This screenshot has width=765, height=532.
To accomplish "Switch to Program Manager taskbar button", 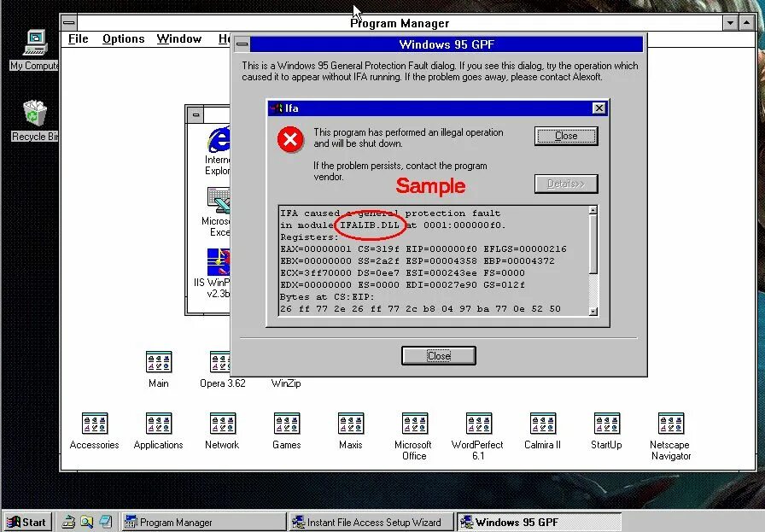I will coord(203,522).
